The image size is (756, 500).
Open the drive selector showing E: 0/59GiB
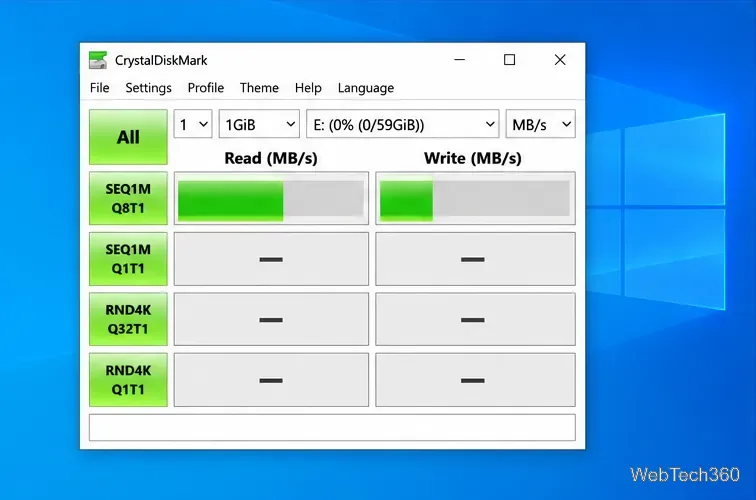[403, 124]
